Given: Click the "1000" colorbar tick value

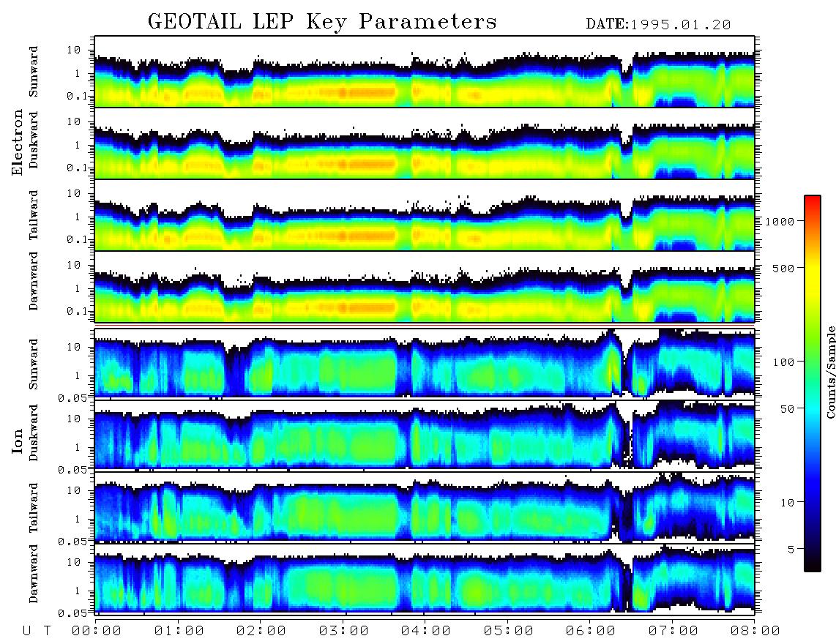Looking at the screenshot, I should coord(780,222).
